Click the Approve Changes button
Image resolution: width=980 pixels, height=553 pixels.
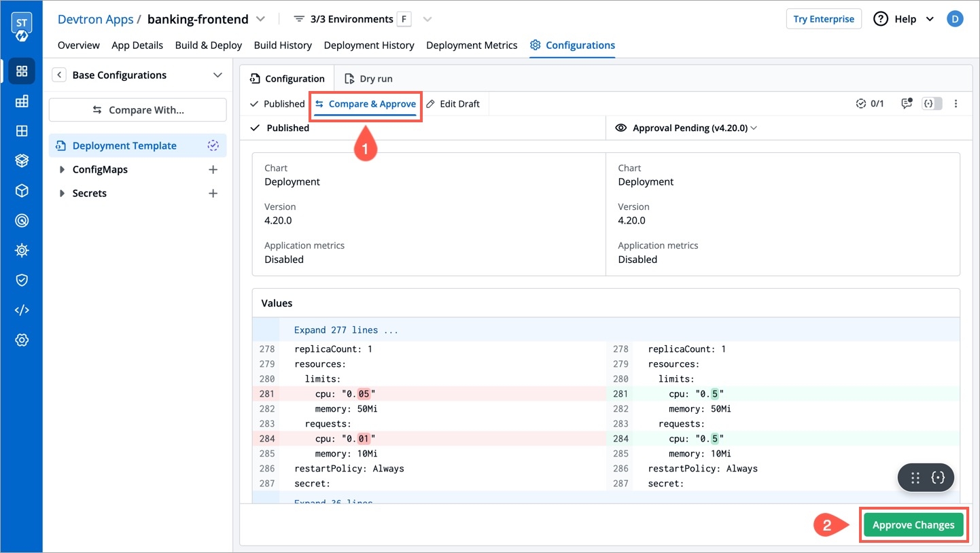(x=913, y=524)
